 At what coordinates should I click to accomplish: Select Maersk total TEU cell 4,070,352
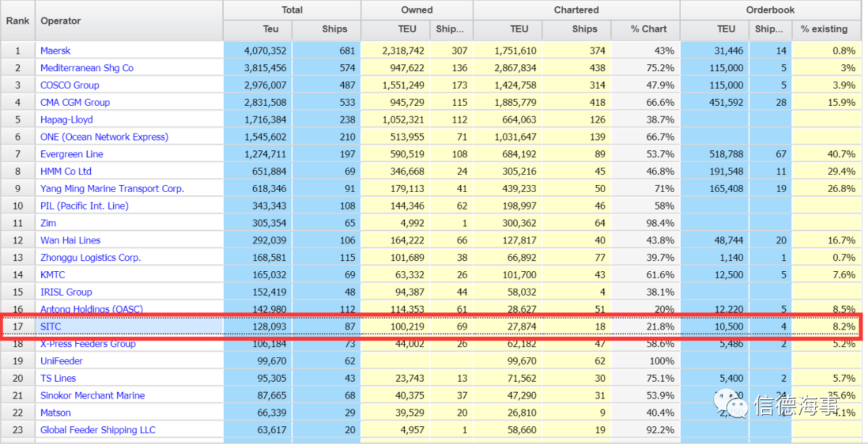[x=258, y=51]
